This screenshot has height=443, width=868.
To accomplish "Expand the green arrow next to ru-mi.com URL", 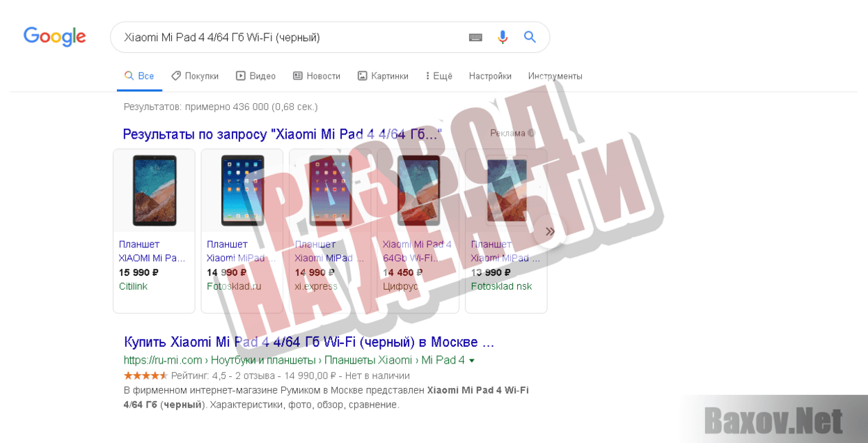I will [472, 361].
